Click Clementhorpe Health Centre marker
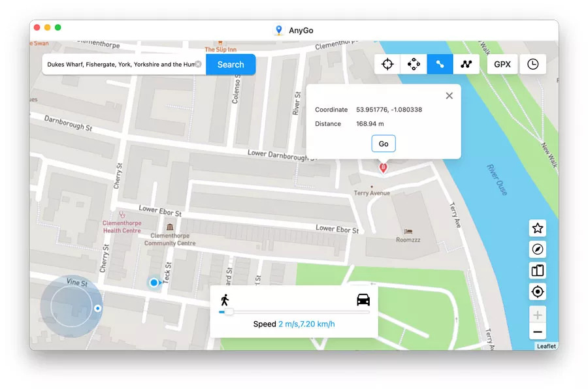This screenshot has height=389, width=588. pyautogui.click(x=122, y=223)
